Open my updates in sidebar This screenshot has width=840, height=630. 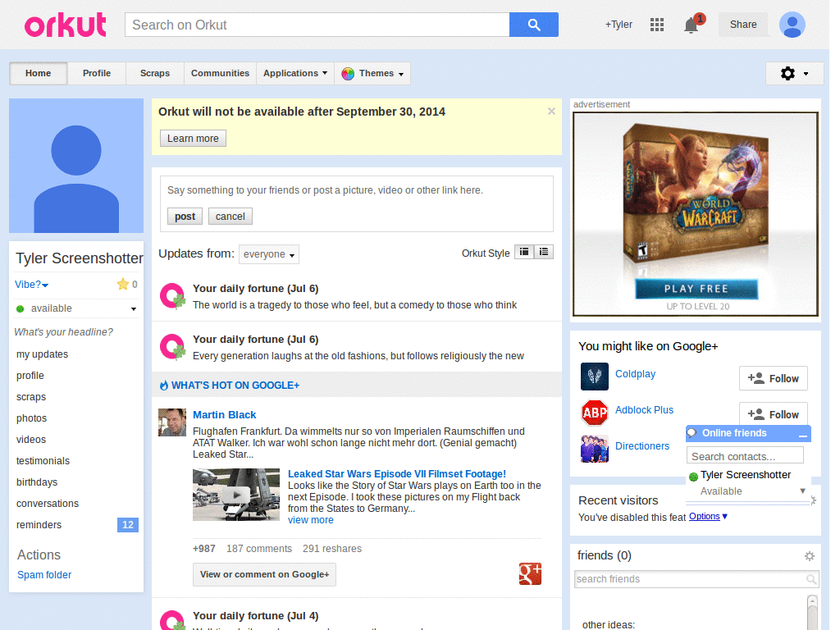point(43,354)
